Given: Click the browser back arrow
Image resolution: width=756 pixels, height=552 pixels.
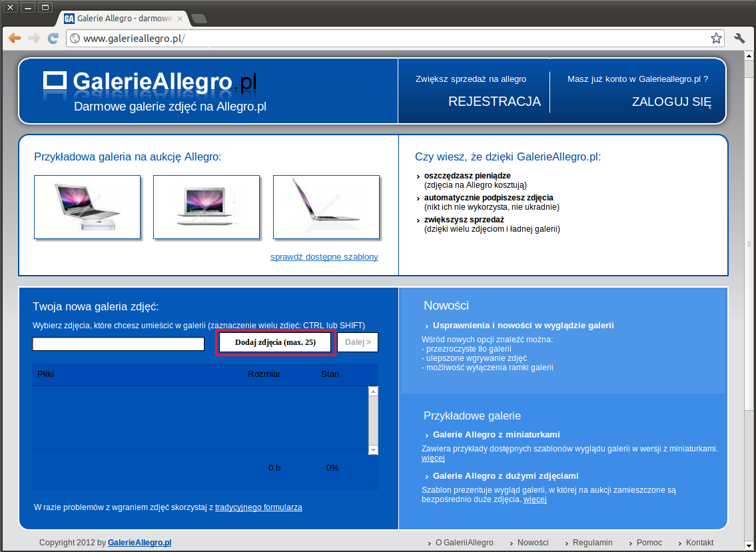Looking at the screenshot, I should pyautogui.click(x=15, y=39).
